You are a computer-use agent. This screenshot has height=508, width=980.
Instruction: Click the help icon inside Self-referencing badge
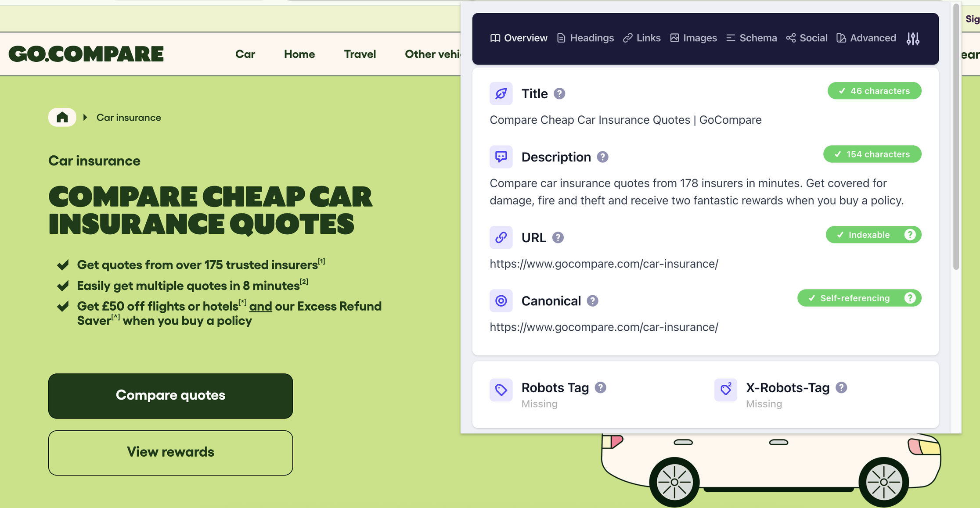coord(910,298)
